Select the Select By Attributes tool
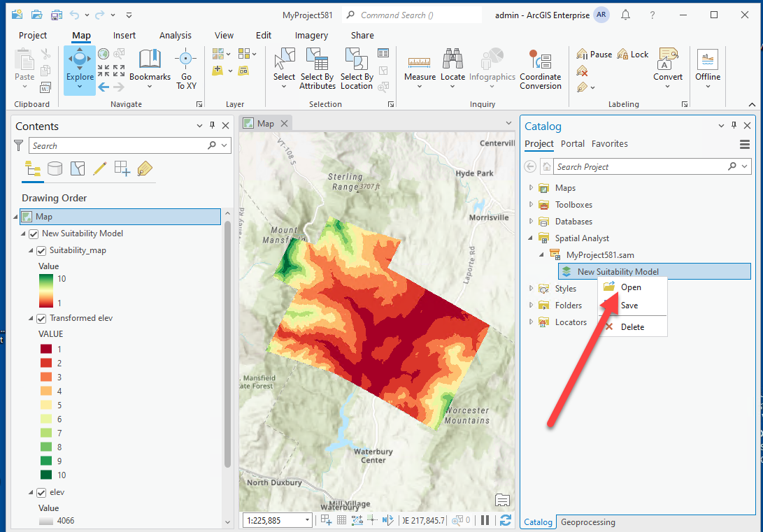The height and width of the screenshot is (532, 763). [x=317, y=68]
